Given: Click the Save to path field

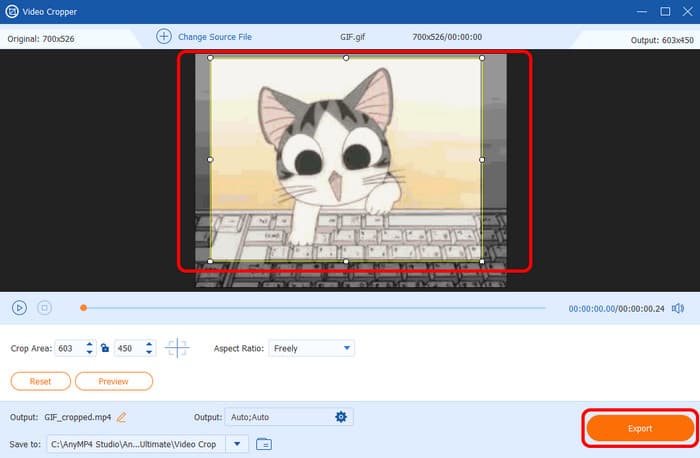Looking at the screenshot, I should click(136, 444).
